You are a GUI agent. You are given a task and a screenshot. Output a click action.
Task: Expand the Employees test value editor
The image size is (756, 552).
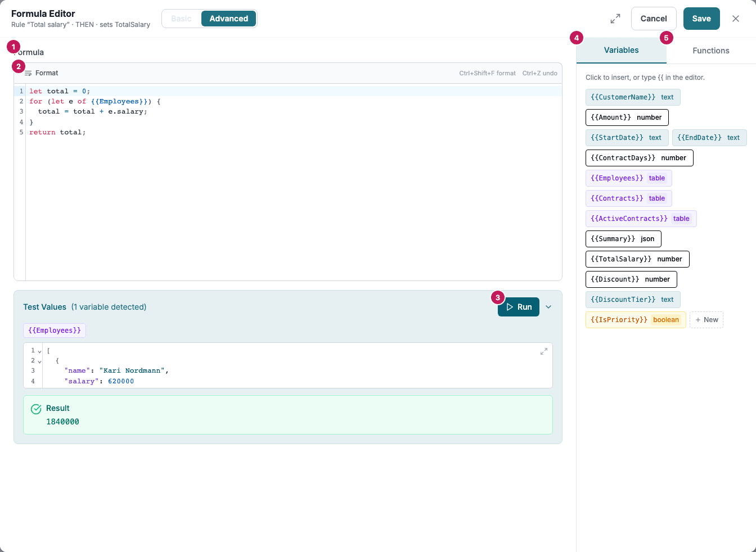544,351
